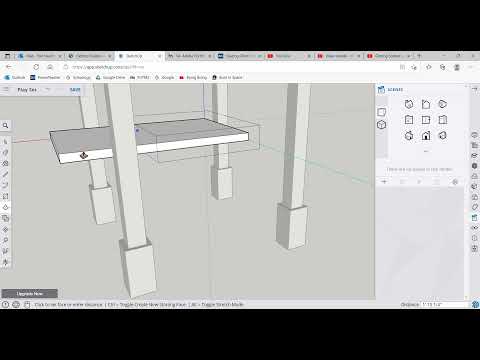Click the Scenes panel header icon

[x=381, y=89]
